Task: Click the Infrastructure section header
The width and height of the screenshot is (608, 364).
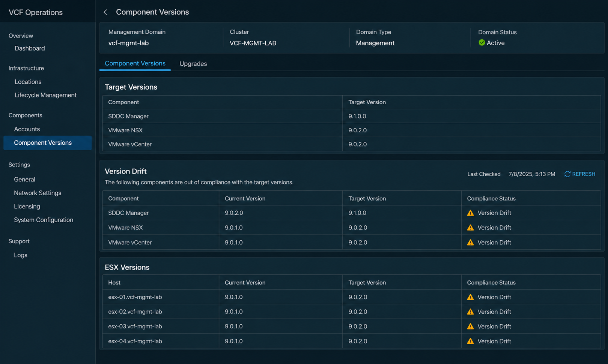Action: tap(26, 68)
